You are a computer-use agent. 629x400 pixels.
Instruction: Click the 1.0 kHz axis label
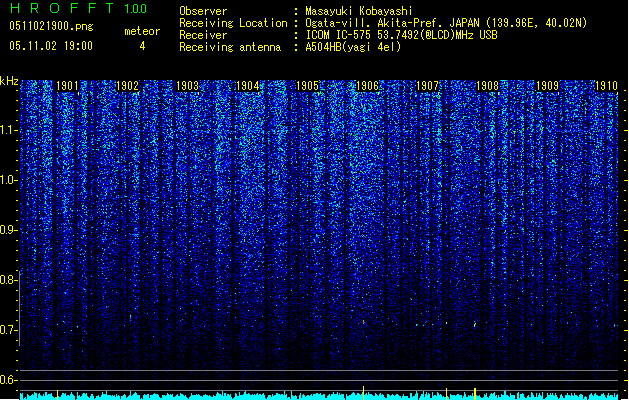(8, 180)
